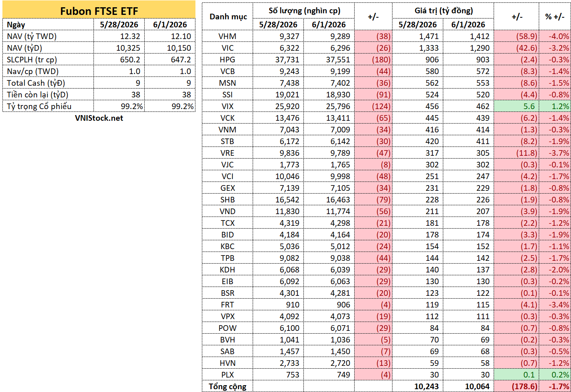Select the Tỷ trọng Cổ phiếu label
Viewport: 571px width, 392px height.
pos(39,106)
